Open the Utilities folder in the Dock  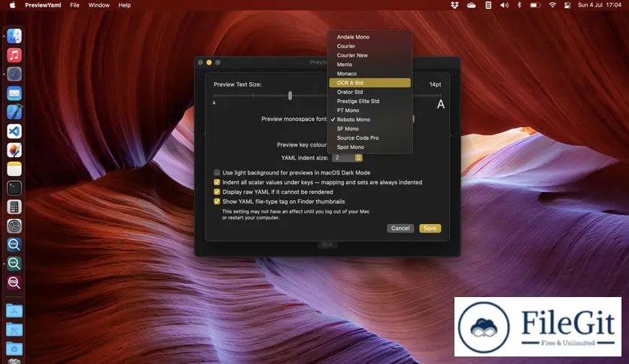(14, 329)
